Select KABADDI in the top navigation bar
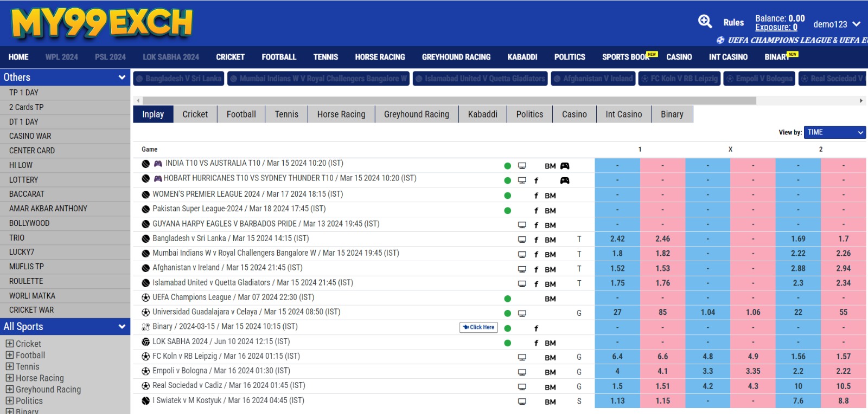 pos(522,57)
